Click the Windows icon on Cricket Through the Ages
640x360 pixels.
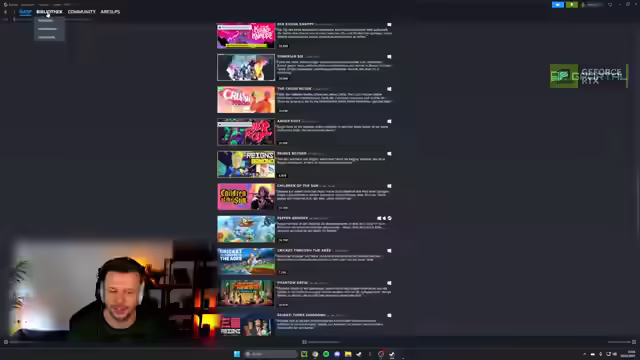pyautogui.click(x=389, y=251)
